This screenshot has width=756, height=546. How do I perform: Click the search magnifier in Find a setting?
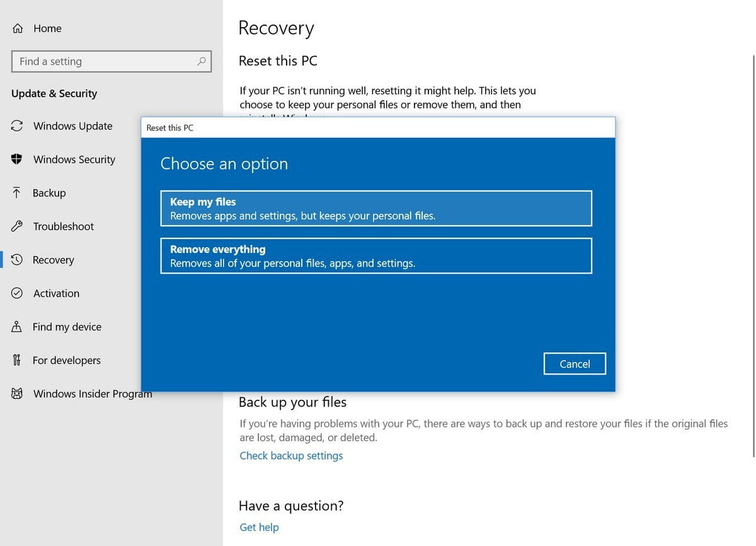point(201,61)
